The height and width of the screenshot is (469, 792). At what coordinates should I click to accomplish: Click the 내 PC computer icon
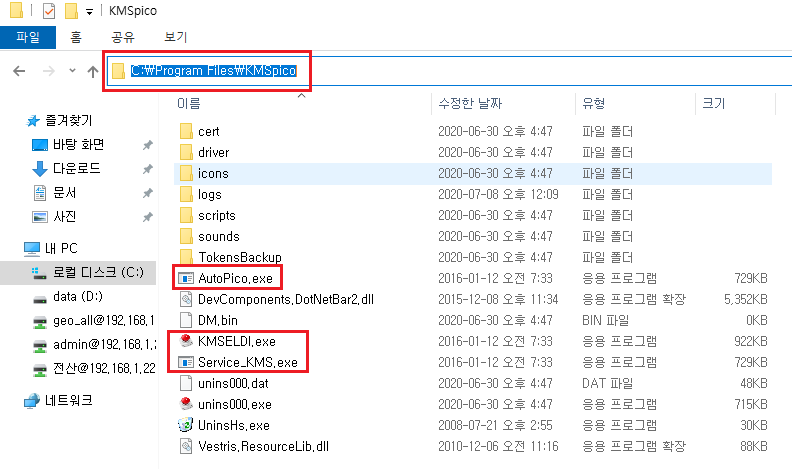(x=31, y=248)
